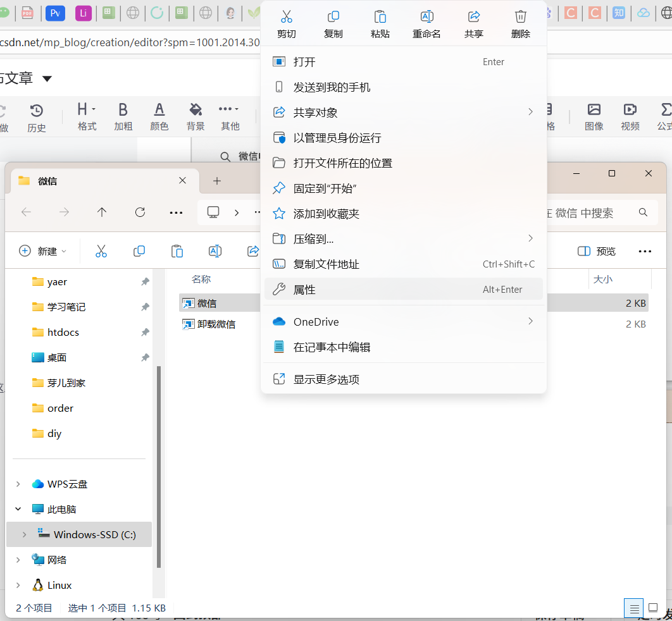Screen dimensions: 672x621
Task: Click the Share icon in context menu
Action: 473,16
